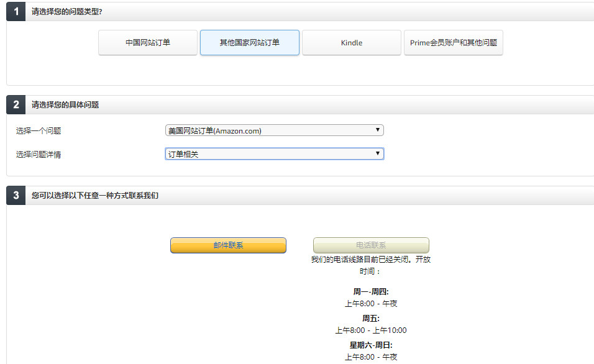
Task: Click the 选择一个问题 label
Action: click(39, 130)
